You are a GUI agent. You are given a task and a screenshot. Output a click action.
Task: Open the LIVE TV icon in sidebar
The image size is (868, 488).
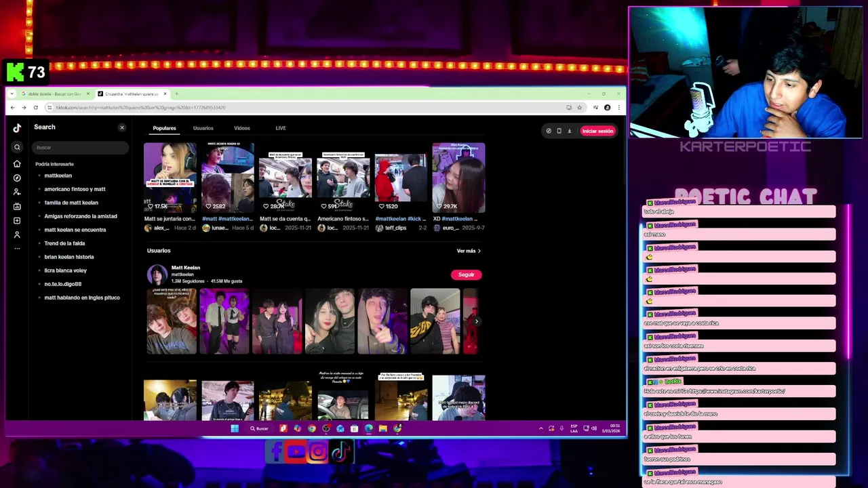17,206
